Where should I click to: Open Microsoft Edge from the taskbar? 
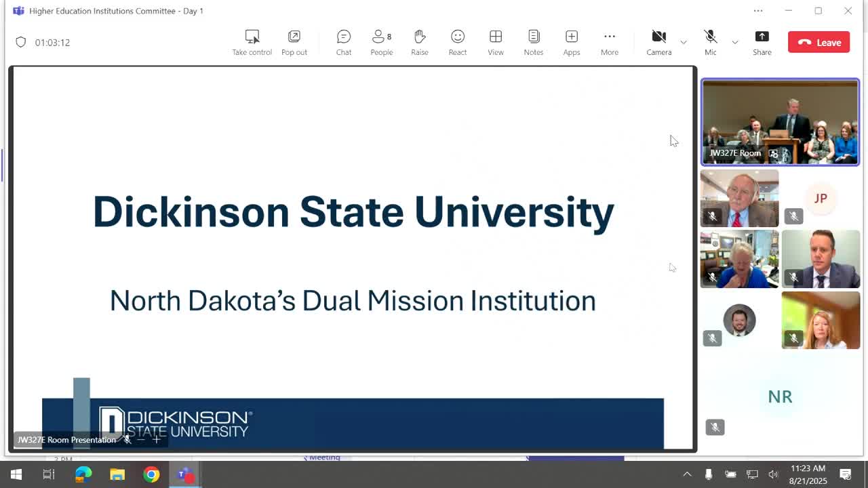83,474
